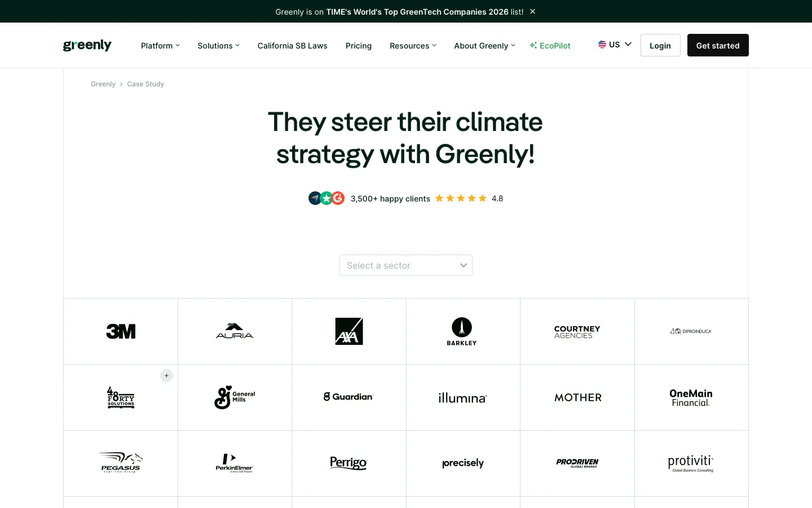Expand the Solutions dropdown
The width and height of the screenshot is (812, 508).
218,46
